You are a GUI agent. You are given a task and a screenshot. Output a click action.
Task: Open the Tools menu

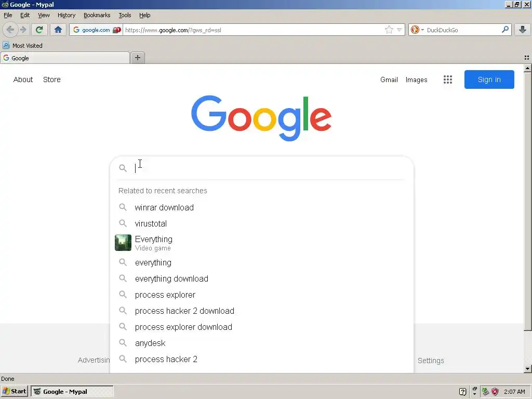point(125,15)
